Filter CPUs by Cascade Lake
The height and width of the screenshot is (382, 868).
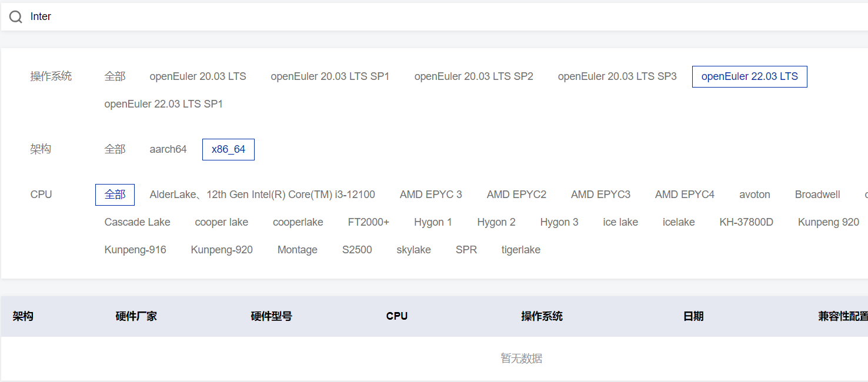click(137, 222)
